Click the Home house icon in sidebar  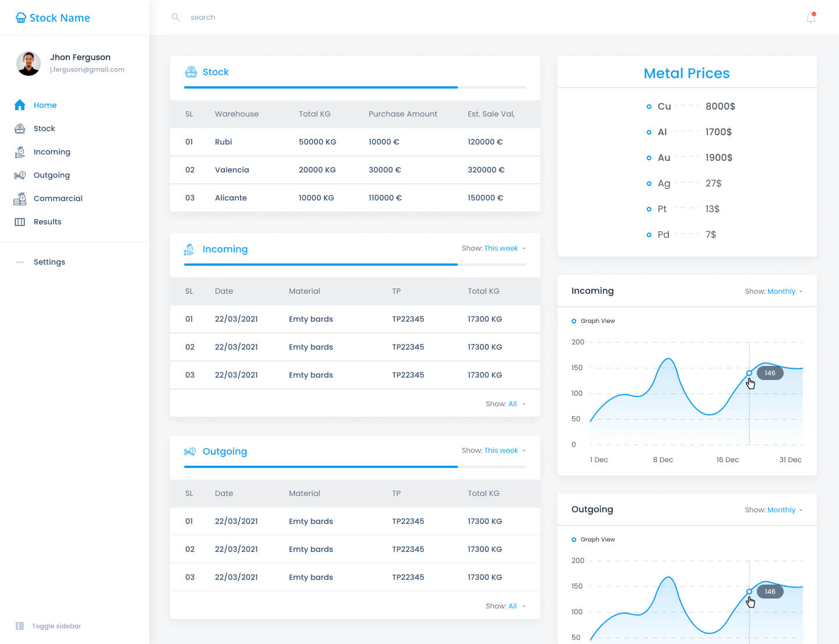click(20, 105)
